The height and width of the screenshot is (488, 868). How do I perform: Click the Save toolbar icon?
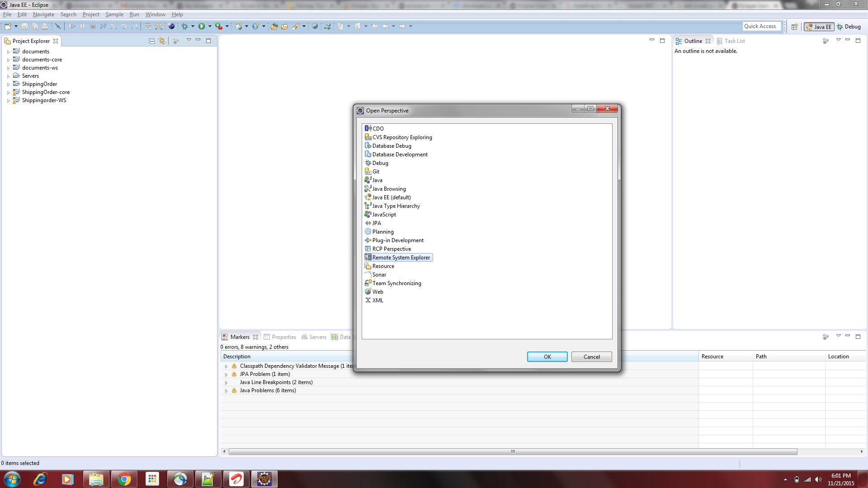[24, 26]
